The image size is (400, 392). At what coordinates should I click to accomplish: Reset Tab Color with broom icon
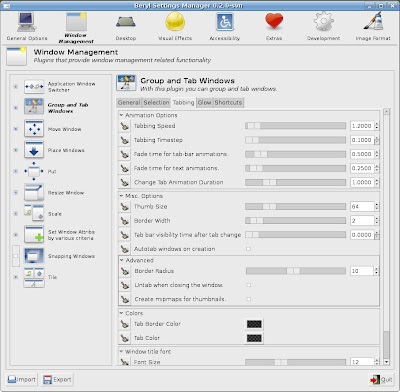click(125, 338)
